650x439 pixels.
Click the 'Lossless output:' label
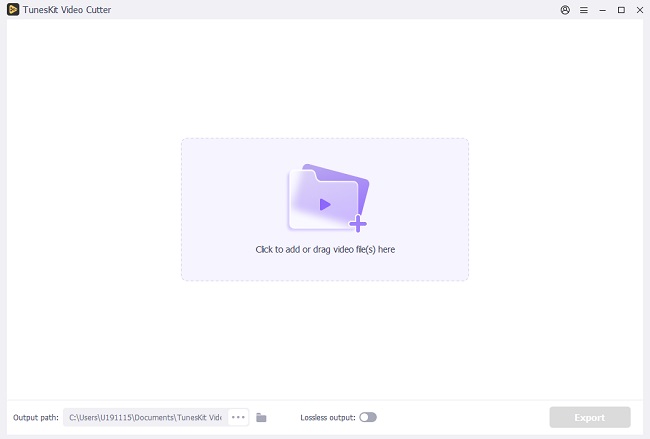tap(328, 417)
